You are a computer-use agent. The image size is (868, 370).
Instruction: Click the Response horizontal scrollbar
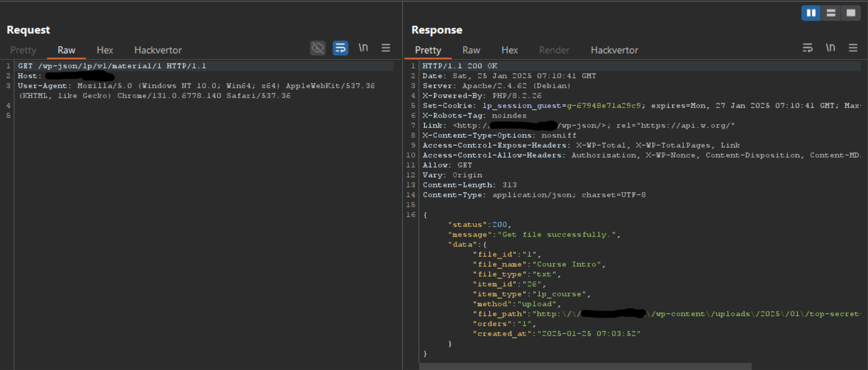click(585, 366)
